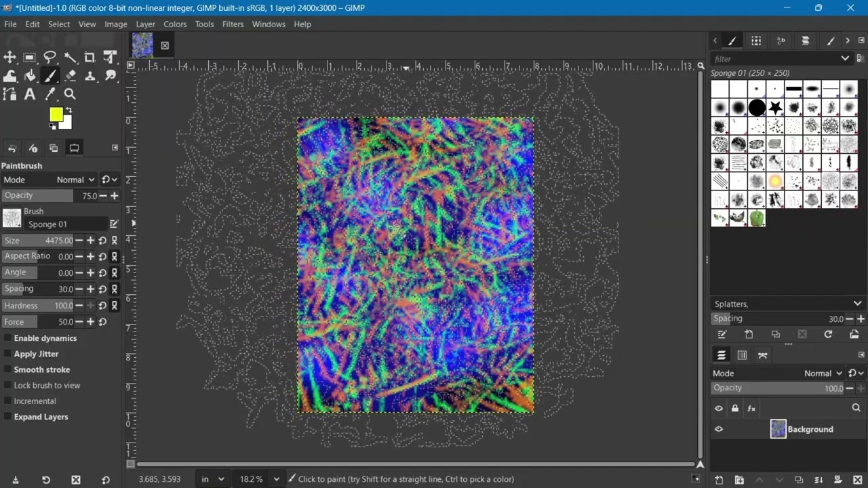
Task: Open the Splatters tag dropdown
Action: coord(787,304)
